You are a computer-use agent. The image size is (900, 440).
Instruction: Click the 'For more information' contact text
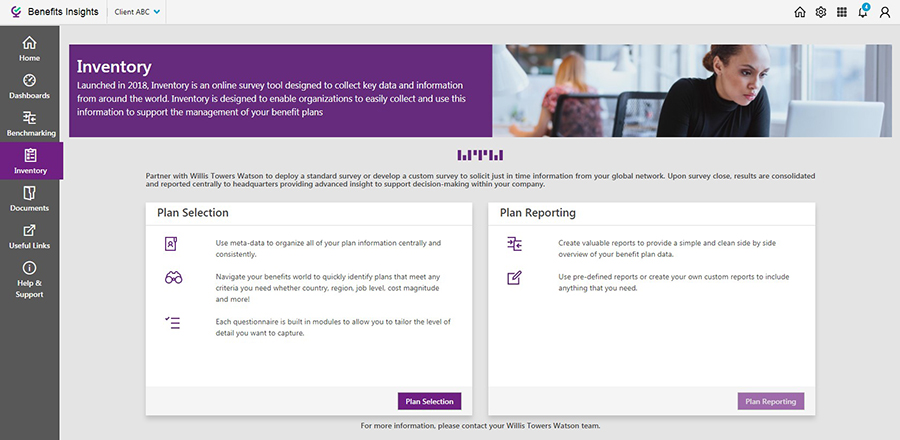[480, 426]
